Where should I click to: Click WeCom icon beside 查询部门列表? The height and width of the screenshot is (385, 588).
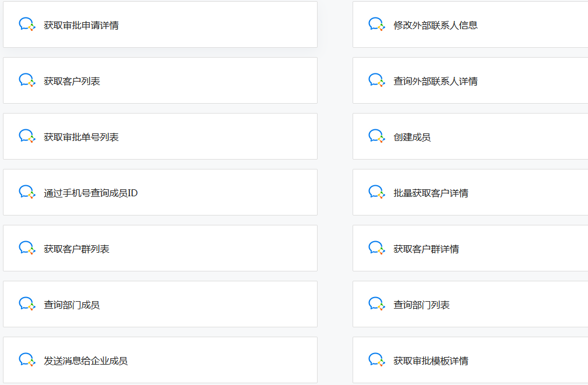tap(376, 303)
